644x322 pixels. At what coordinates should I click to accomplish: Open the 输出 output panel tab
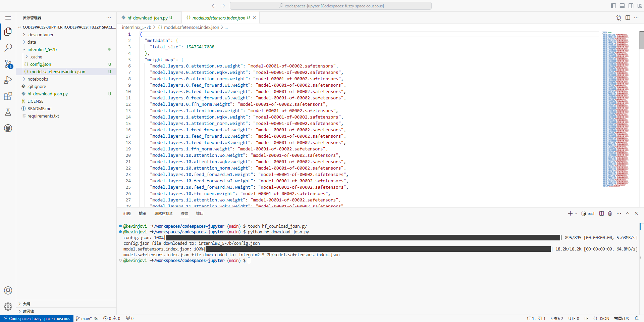[x=143, y=214]
